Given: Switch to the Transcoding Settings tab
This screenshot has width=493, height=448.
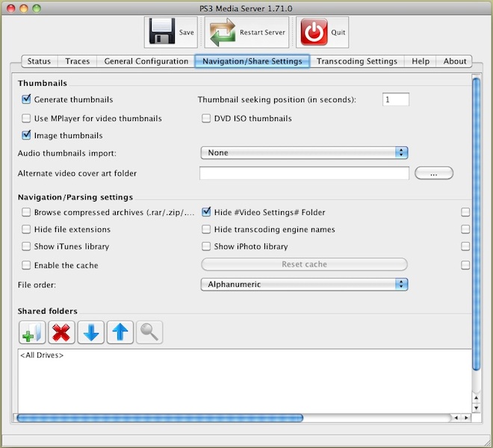Looking at the screenshot, I should pos(358,61).
